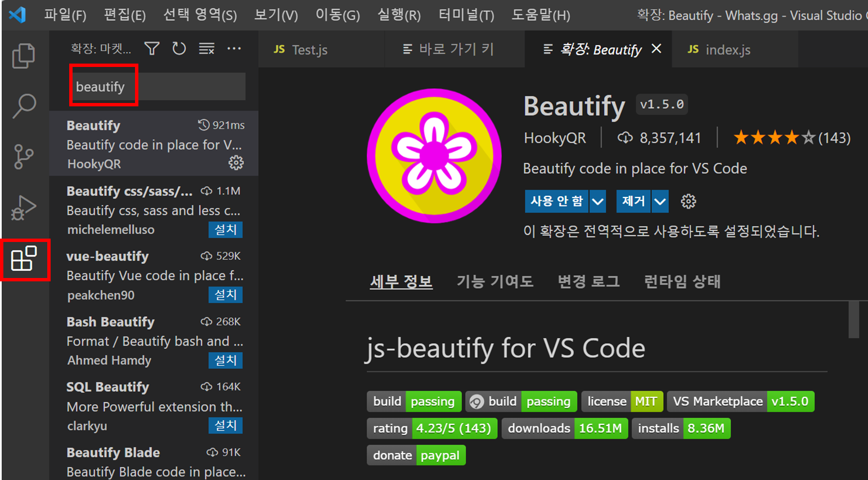Open the Source Control view
868x480 pixels.
(x=24, y=156)
